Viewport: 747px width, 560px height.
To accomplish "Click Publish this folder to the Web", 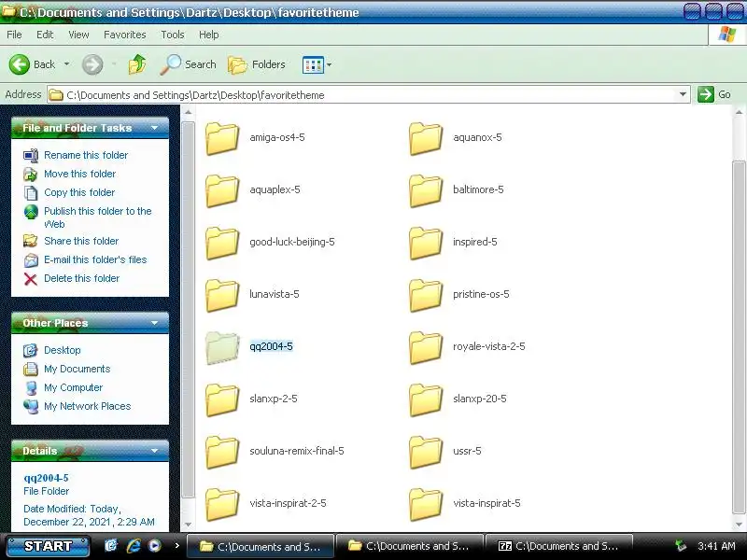I will [x=98, y=217].
